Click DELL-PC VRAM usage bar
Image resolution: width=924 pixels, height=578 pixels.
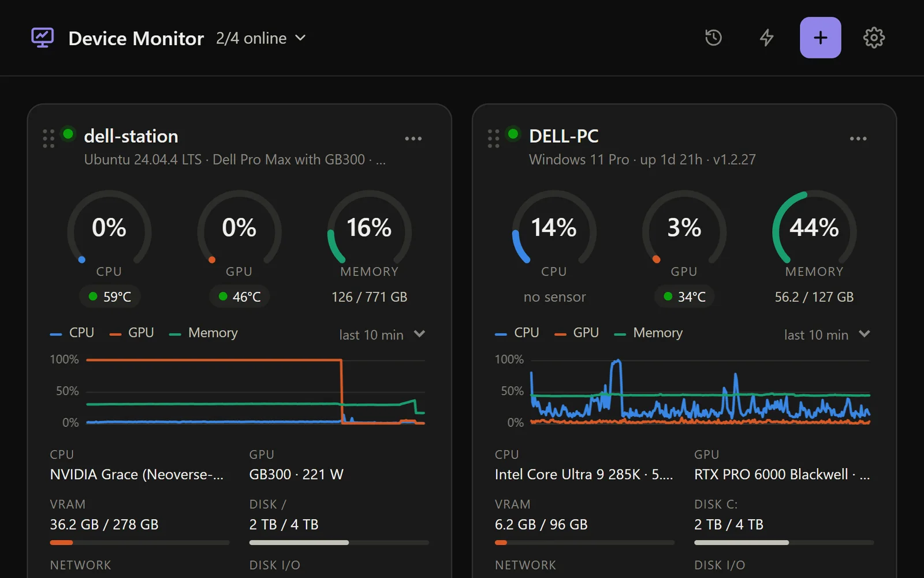(584, 543)
